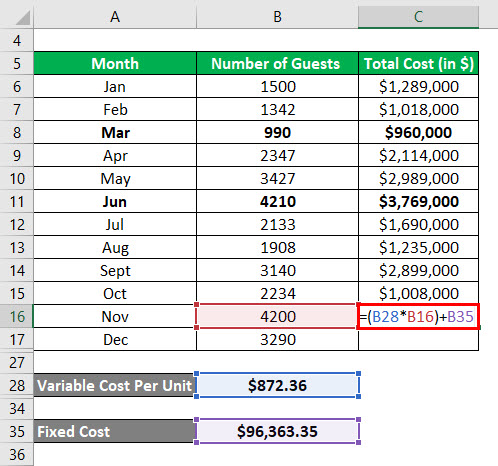Screen dimensions: 498x466
Task: Click the Month header cell
Action: [x=115, y=63]
